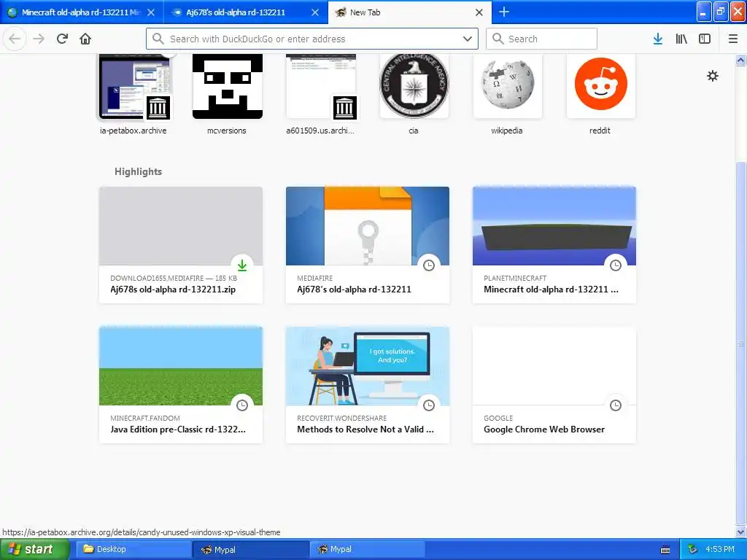Click the scrollbar up arrow
747x560 pixels.
[x=740, y=60]
